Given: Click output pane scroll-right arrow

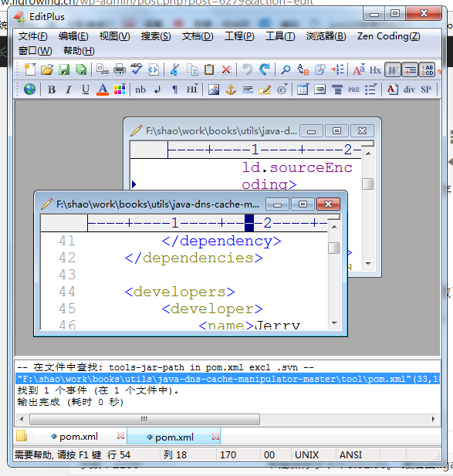Looking at the screenshot, I should [433, 419].
